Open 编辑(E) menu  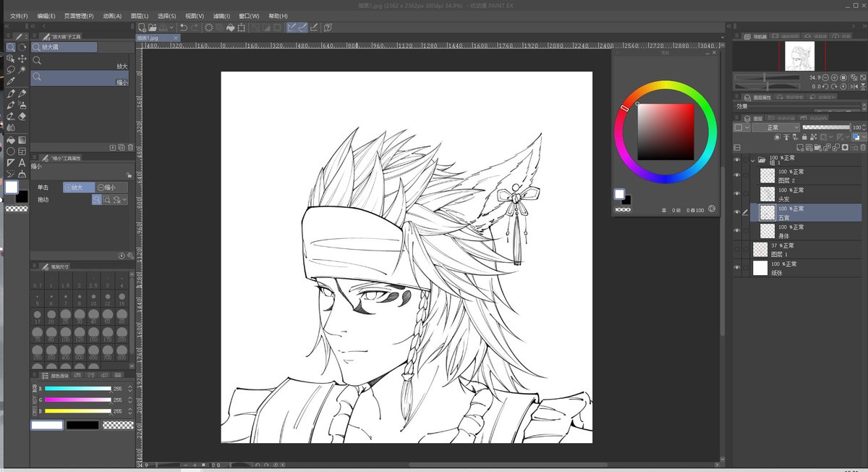tap(46, 16)
